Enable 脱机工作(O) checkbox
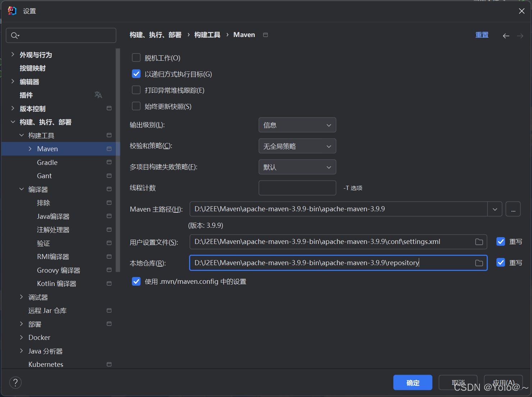This screenshot has width=532, height=397. coord(136,57)
